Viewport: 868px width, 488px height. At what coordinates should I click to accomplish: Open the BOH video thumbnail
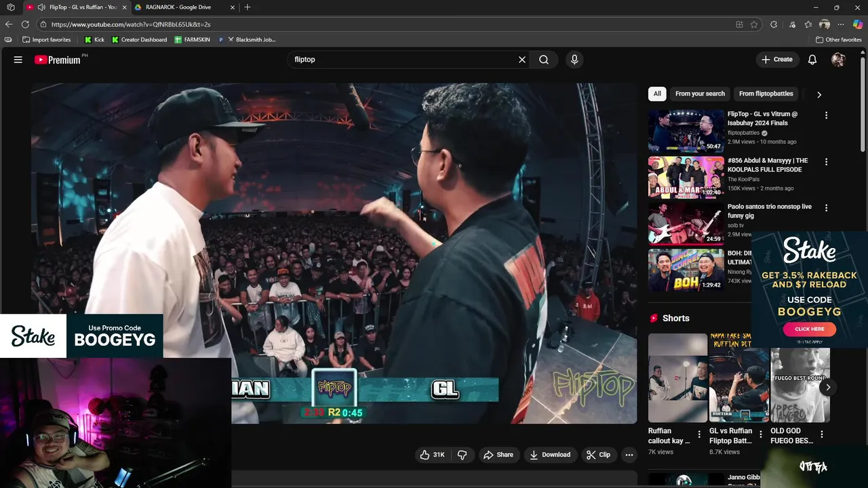pyautogui.click(x=686, y=270)
